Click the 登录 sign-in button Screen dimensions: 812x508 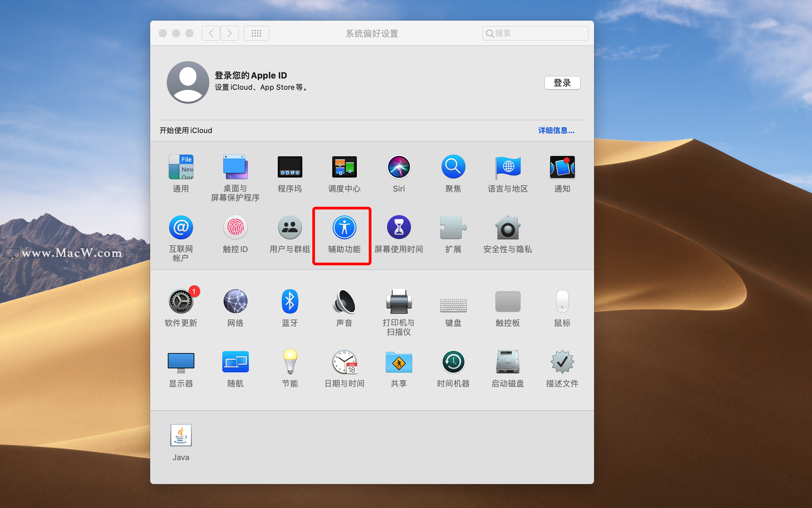562,83
